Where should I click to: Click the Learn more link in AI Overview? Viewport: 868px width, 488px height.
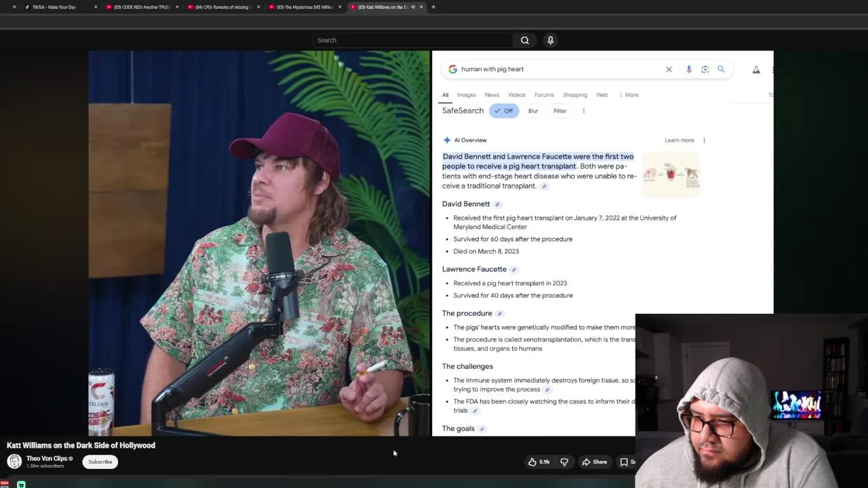(x=679, y=140)
